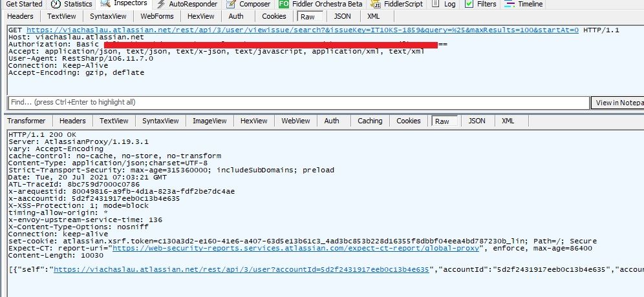644x297 pixels.
Task: Click the Date: Tue, 20 Jul 2021 line
Action: click(x=87, y=177)
